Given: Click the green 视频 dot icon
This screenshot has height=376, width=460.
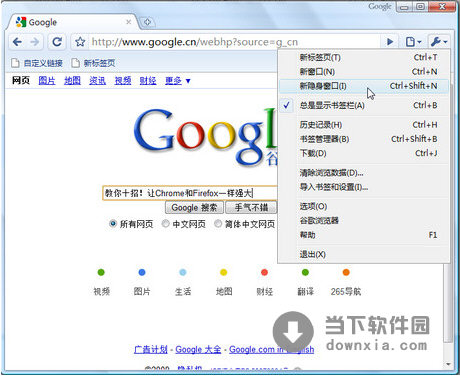Looking at the screenshot, I should (x=101, y=272).
